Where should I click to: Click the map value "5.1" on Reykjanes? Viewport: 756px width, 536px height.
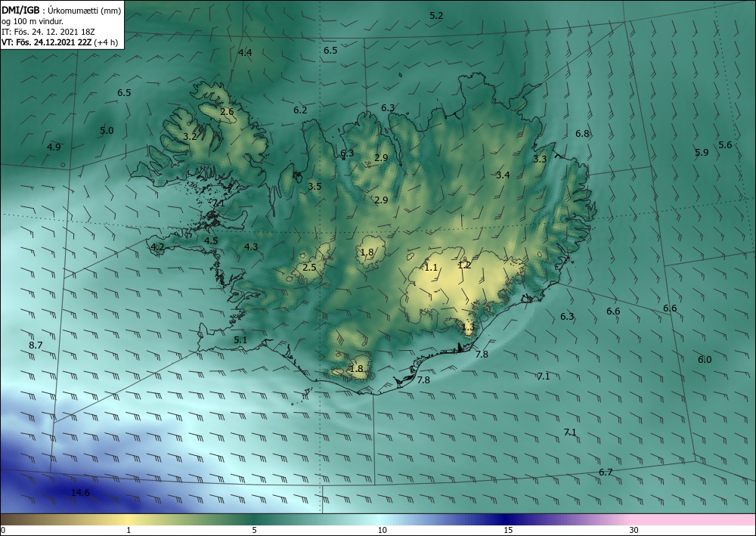point(240,340)
